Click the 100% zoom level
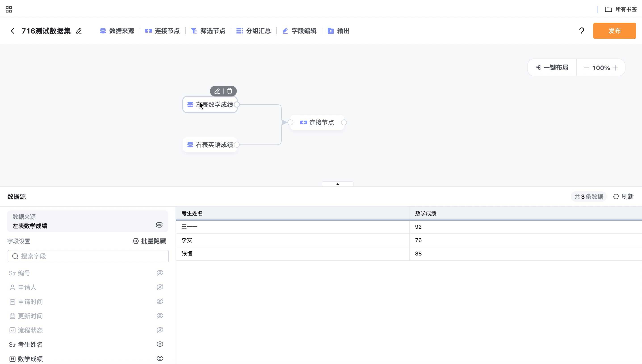Image resolution: width=642 pixels, height=364 pixels. pyautogui.click(x=601, y=68)
